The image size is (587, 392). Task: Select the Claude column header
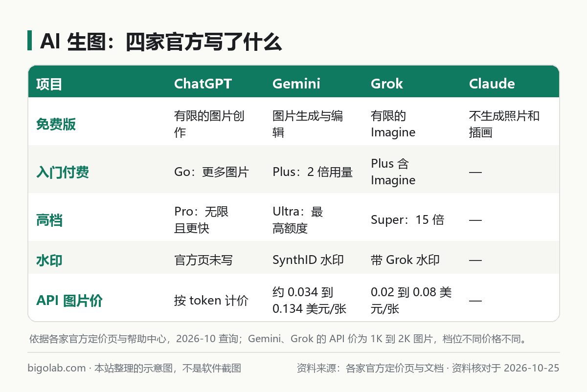(x=492, y=84)
